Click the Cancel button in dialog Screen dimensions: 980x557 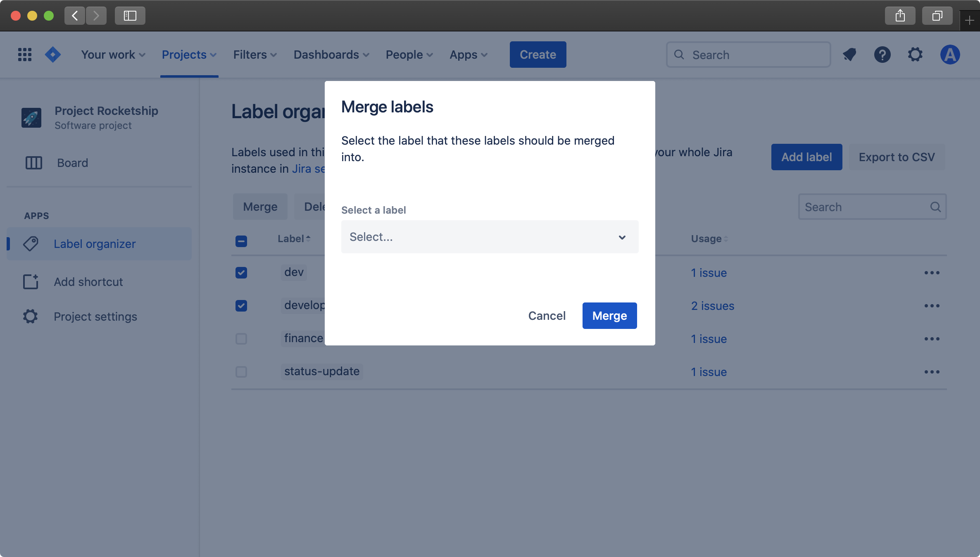547,315
